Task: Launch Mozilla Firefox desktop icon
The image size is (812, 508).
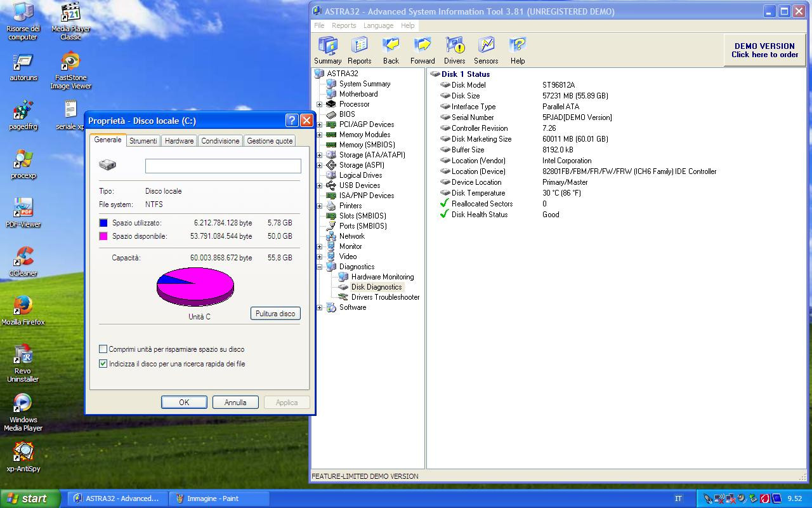Action: (x=23, y=309)
